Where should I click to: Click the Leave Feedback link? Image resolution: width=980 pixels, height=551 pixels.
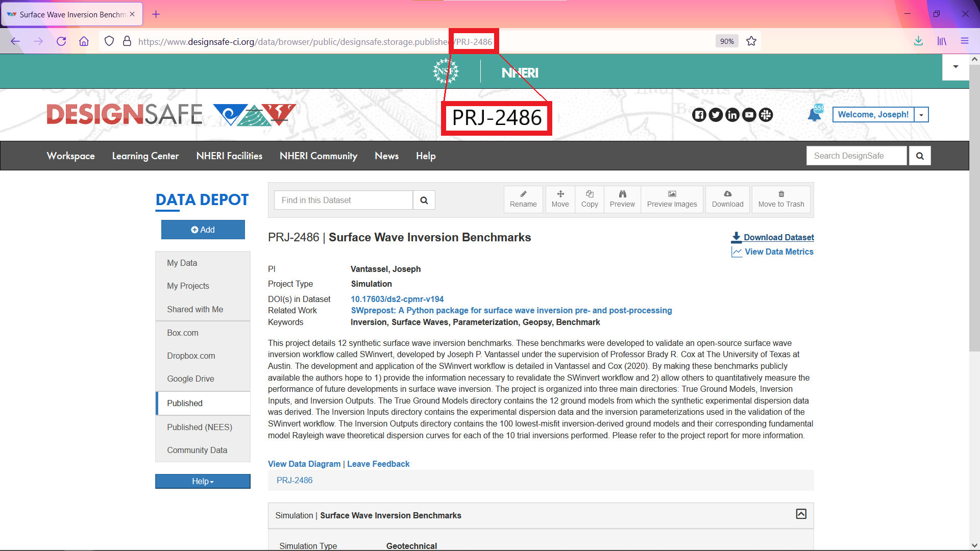pos(378,464)
